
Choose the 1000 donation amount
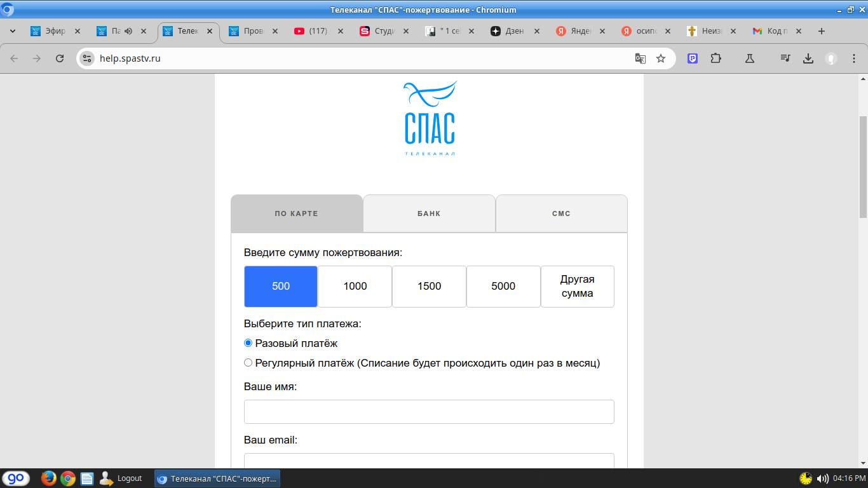(355, 287)
